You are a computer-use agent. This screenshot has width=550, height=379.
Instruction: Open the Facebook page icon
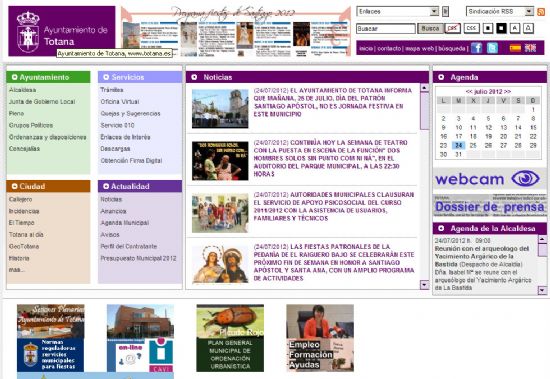[x=476, y=48]
